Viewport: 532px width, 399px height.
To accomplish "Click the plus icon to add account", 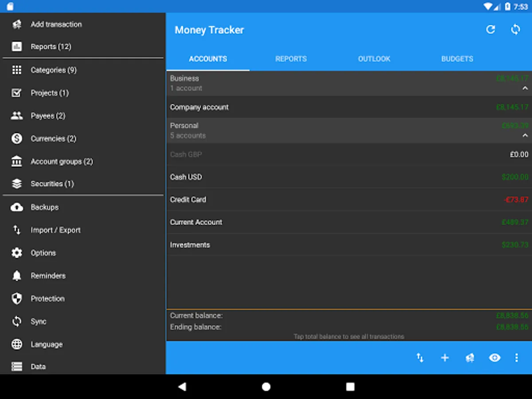I will click(x=445, y=358).
